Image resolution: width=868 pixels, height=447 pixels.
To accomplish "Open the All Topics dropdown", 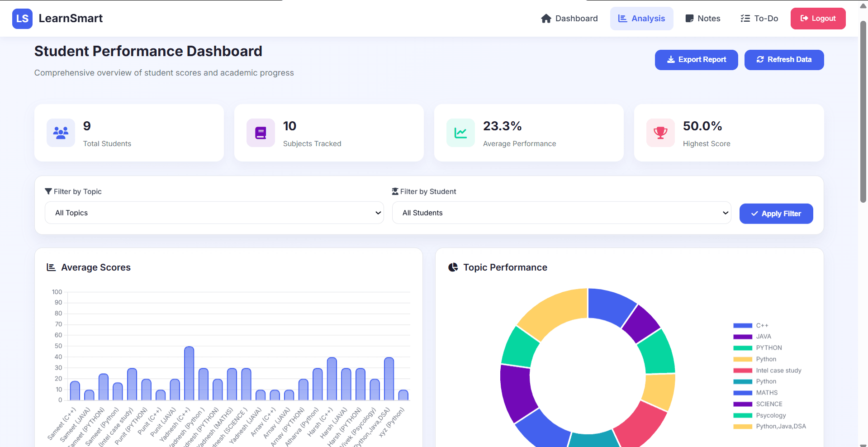I will 214,213.
